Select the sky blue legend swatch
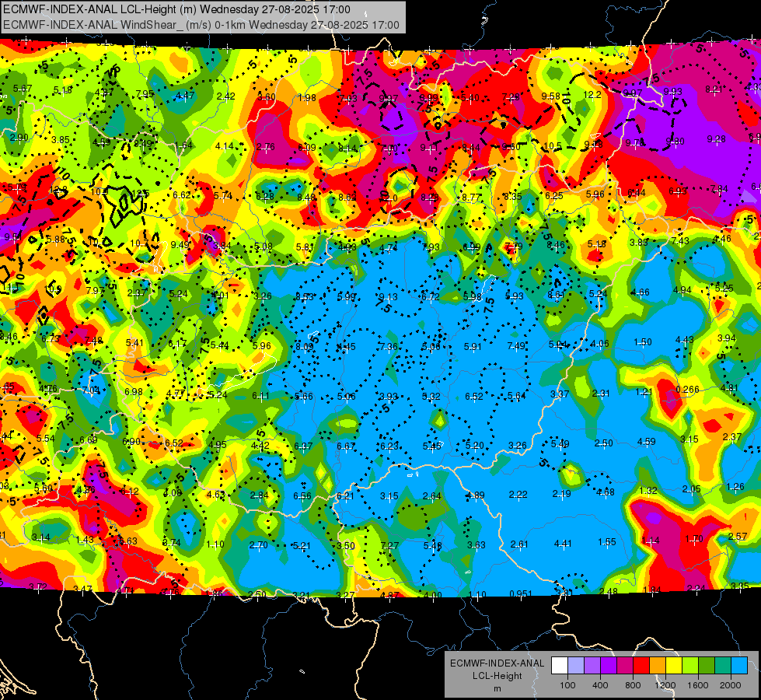The width and height of the screenshot is (761, 700). click(x=739, y=666)
